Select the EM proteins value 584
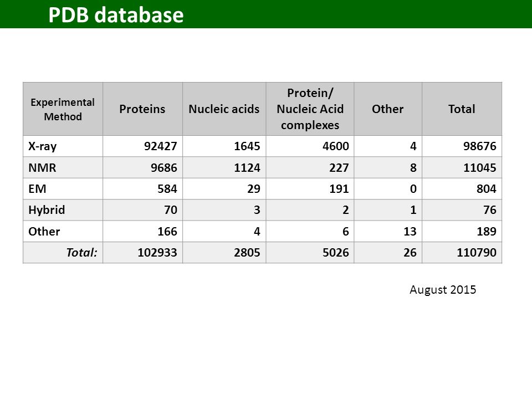This screenshot has width=532, height=399. point(167,188)
